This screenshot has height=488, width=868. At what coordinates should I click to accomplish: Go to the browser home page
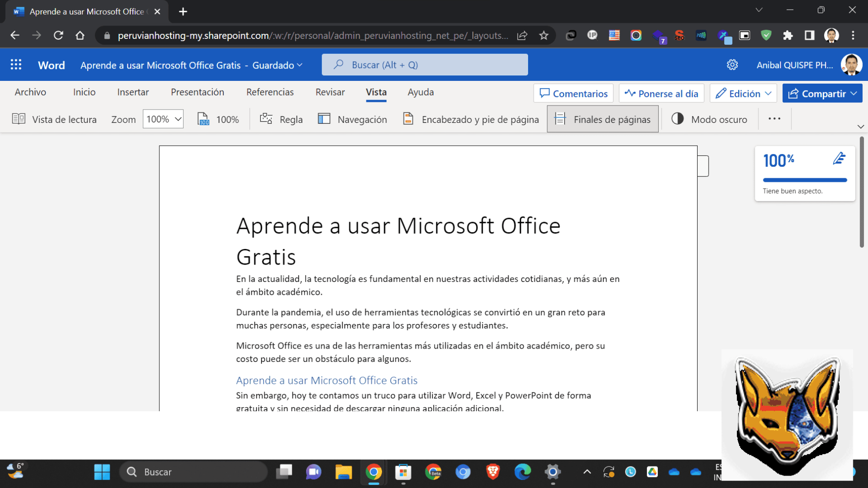click(80, 35)
